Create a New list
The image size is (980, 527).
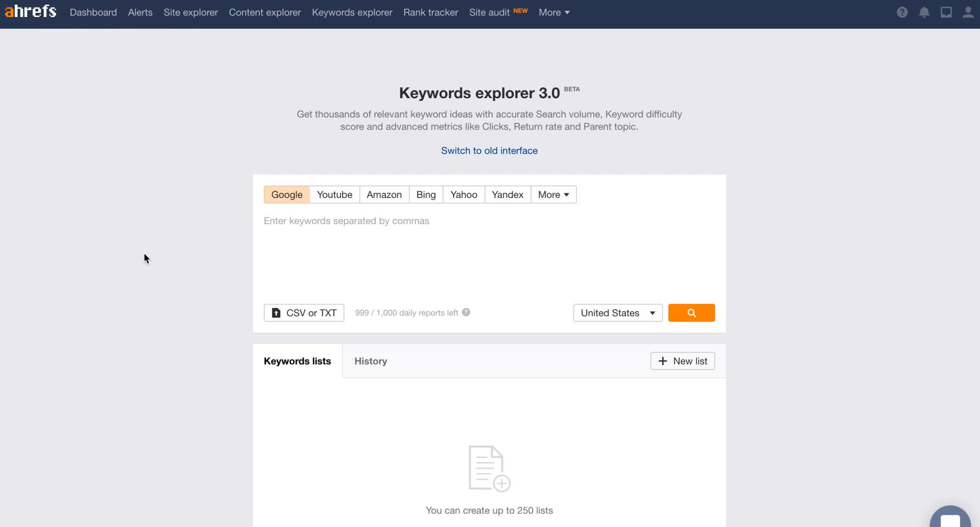click(x=682, y=361)
